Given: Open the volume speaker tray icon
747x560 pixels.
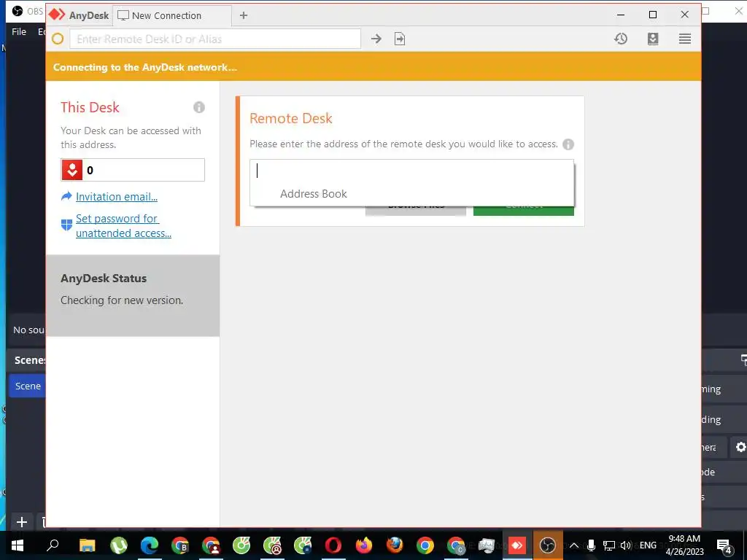Looking at the screenshot, I should click(626, 545).
